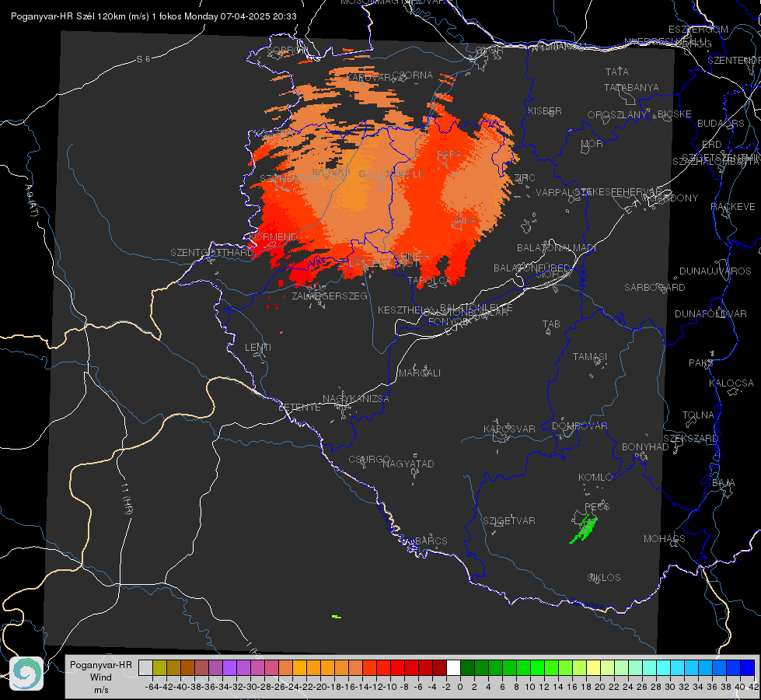The image size is (761, 700).
Task: Select the MOR town label
Action: tap(592, 143)
